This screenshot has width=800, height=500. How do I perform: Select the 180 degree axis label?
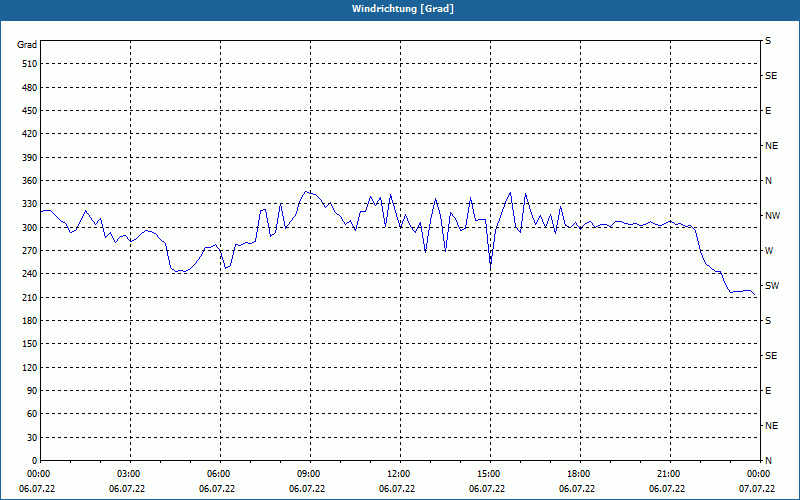tap(30, 320)
